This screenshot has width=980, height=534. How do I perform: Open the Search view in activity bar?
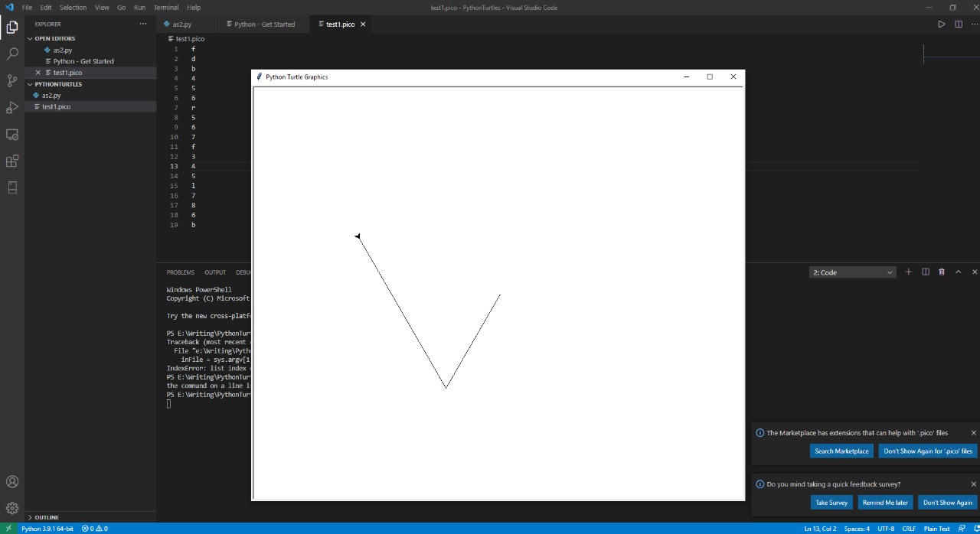pos(12,54)
